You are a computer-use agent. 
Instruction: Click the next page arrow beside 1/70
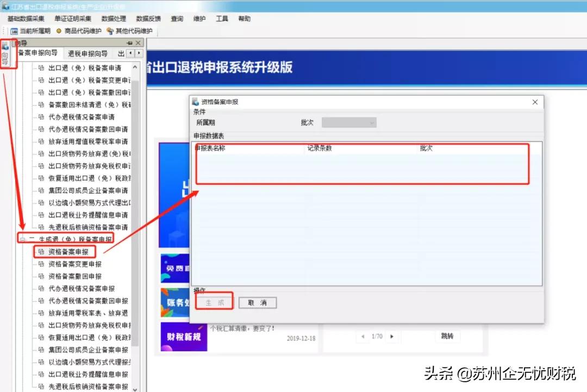point(391,337)
